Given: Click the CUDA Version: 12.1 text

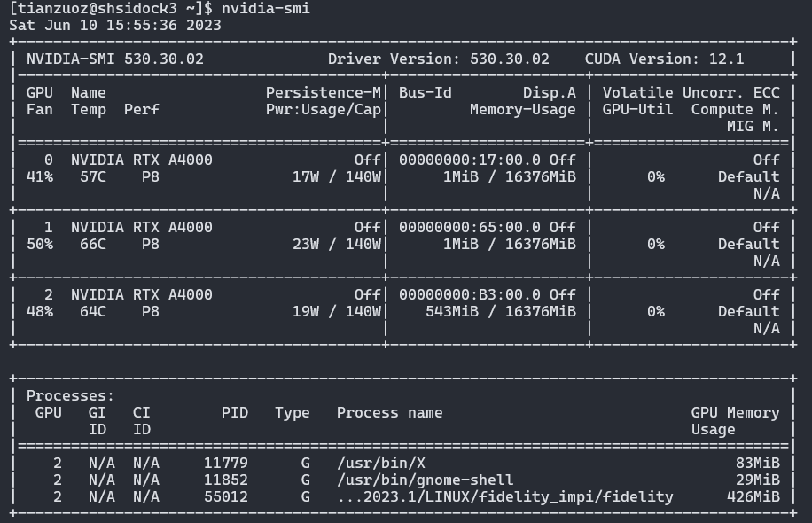Looking at the screenshot, I should pos(665,59).
